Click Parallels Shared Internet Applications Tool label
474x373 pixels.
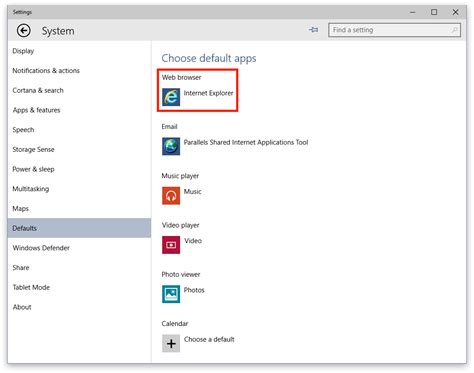(246, 142)
